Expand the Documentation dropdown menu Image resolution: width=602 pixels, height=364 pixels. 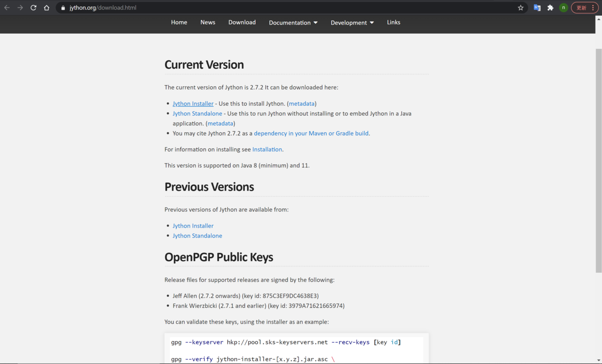(x=293, y=23)
